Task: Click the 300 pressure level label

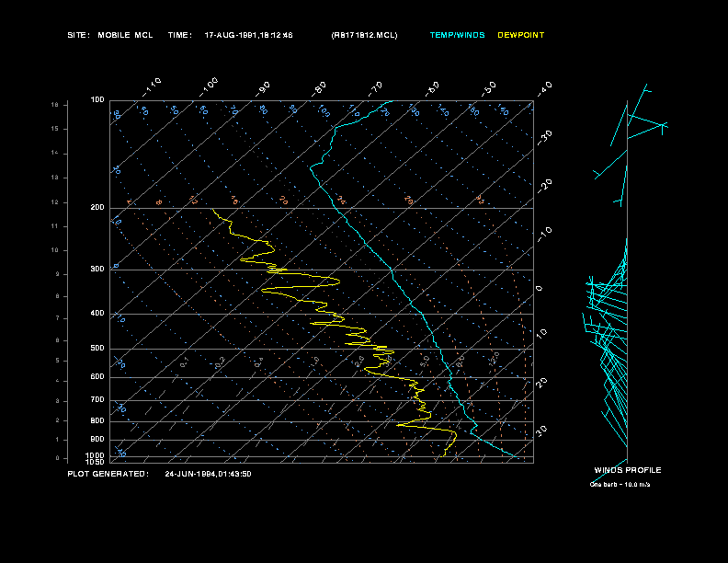Action: click(x=97, y=269)
